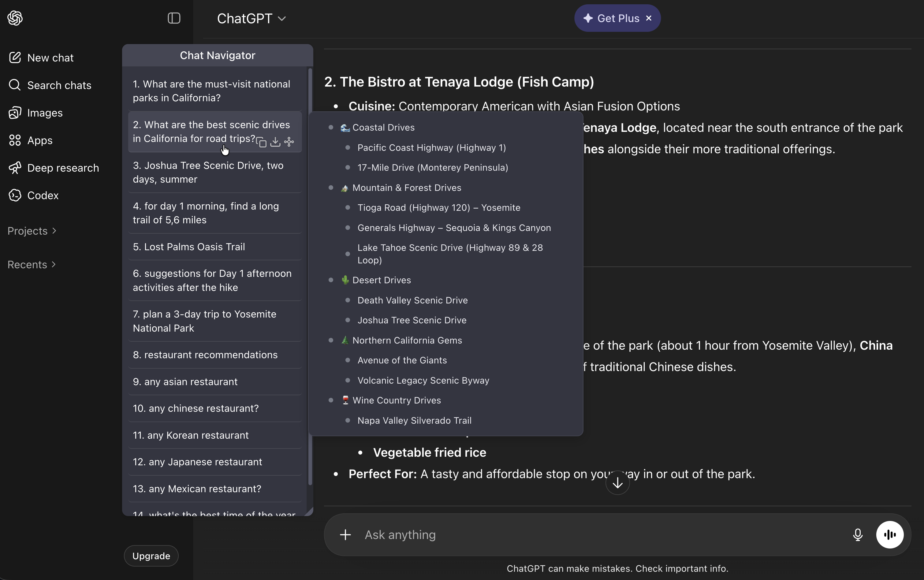
Task: Toggle the sidebar with the panel icon
Action: [x=174, y=18]
